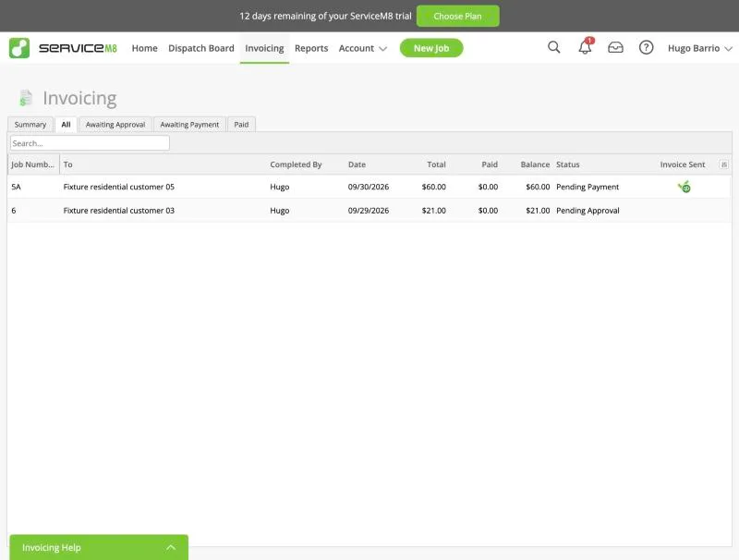Go to the Home menu item
Image resolution: width=739 pixels, height=560 pixels.
click(x=145, y=48)
